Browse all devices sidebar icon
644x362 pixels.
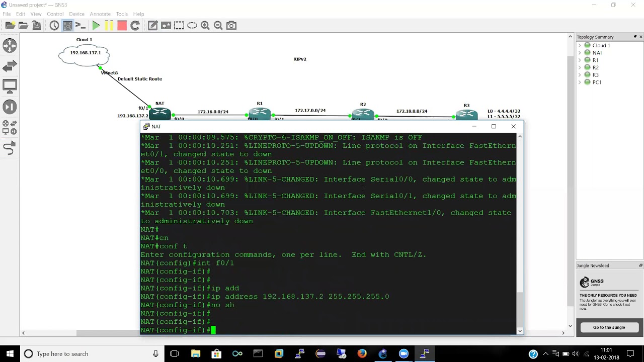click(10, 127)
